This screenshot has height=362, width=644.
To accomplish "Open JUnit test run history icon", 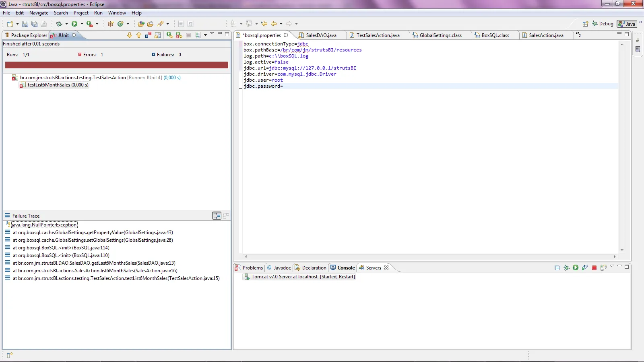I will (198, 35).
